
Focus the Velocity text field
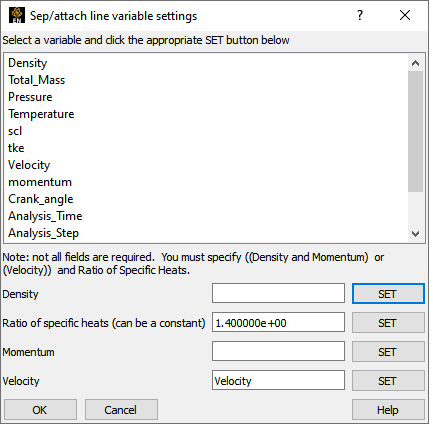tap(278, 380)
